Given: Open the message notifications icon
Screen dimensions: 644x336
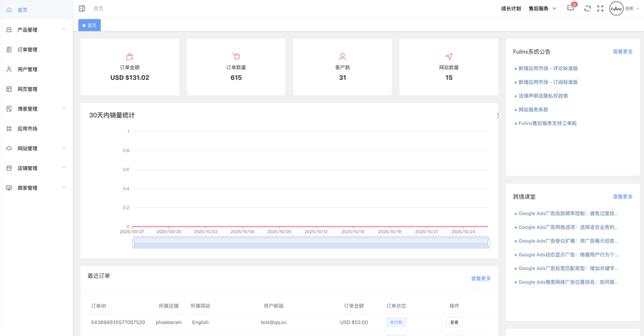Looking at the screenshot, I should pos(571,8).
